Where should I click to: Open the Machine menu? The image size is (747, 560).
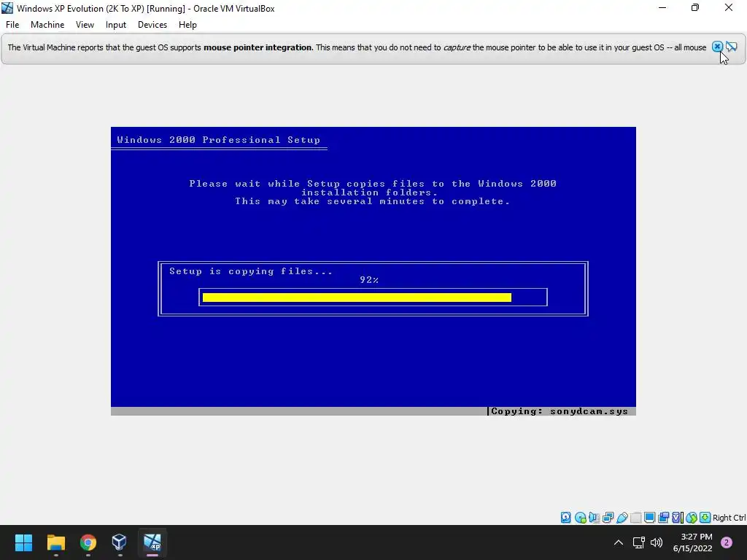(x=47, y=25)
